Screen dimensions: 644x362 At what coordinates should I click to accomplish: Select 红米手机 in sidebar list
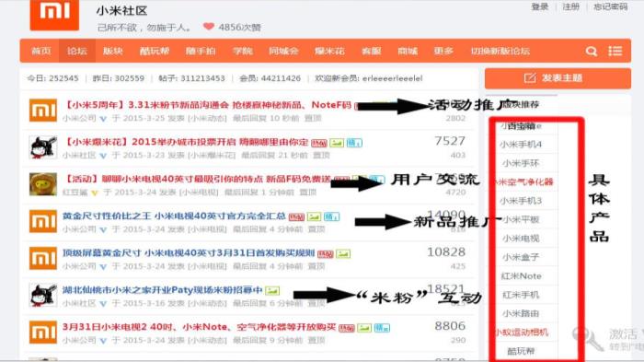521,295
